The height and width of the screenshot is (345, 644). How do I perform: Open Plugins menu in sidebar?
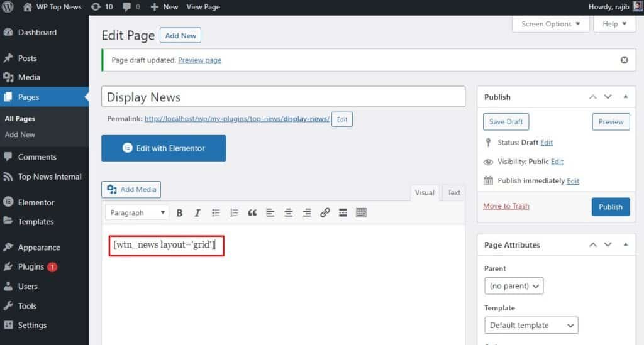31,267
